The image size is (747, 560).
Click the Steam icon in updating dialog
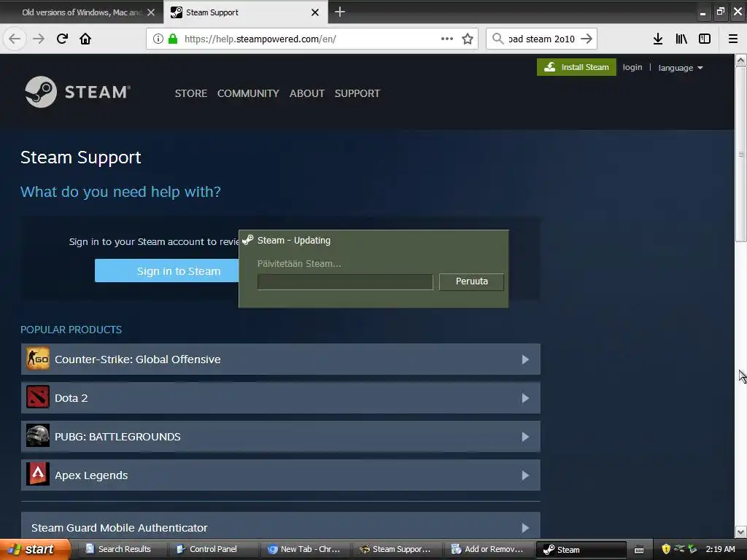[248, 240]
